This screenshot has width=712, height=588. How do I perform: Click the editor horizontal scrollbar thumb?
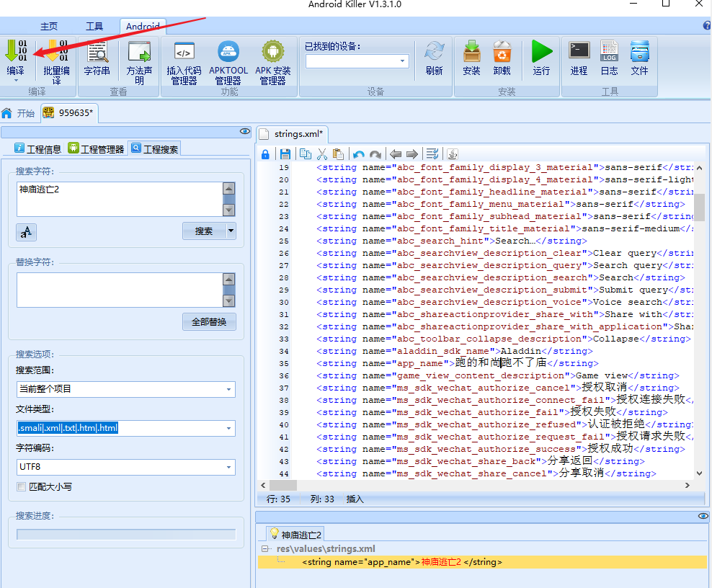click(282, 486)
